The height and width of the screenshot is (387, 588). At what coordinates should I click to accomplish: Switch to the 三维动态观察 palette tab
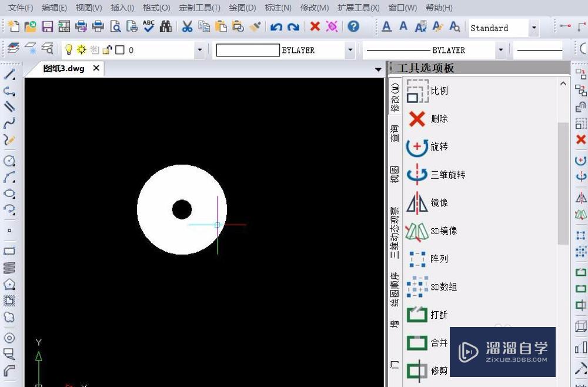[x=395, y=232]
